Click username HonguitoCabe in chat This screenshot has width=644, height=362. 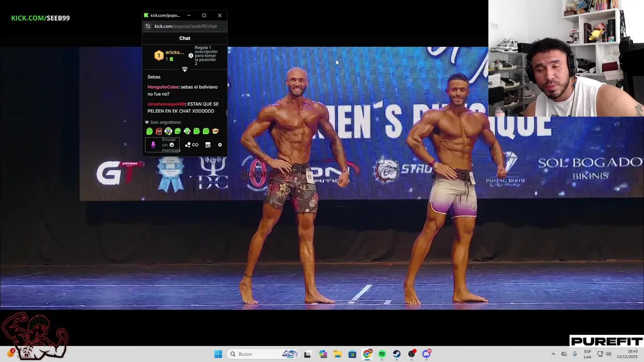click(x=163, y=87)
